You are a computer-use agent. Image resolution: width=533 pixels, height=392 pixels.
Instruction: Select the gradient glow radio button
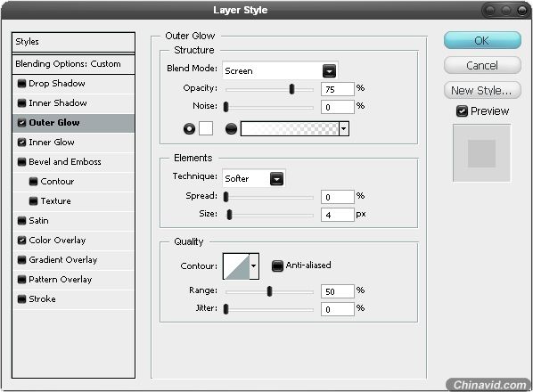click(x=231, y=129)
